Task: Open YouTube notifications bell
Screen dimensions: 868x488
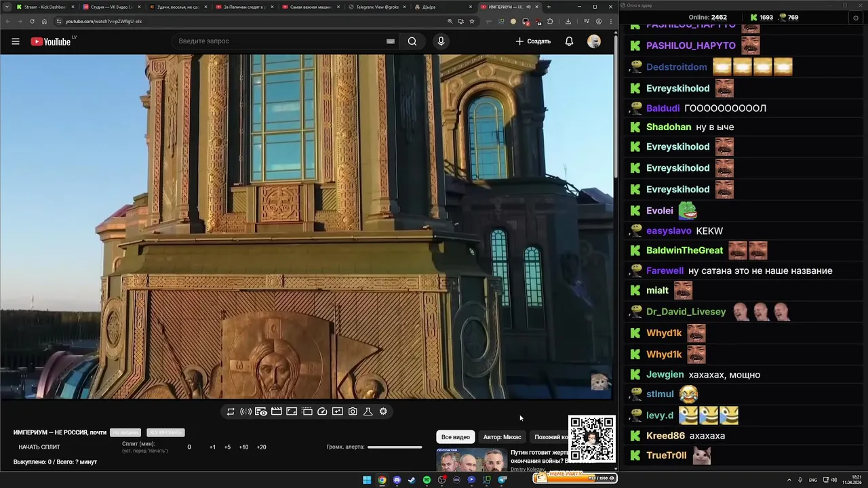Action: coord(570,41)
